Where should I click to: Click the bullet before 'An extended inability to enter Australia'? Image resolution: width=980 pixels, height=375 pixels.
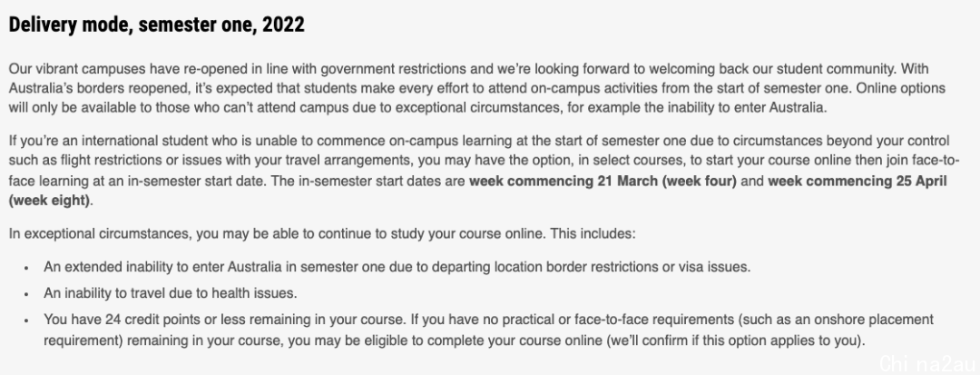point(26,268)
